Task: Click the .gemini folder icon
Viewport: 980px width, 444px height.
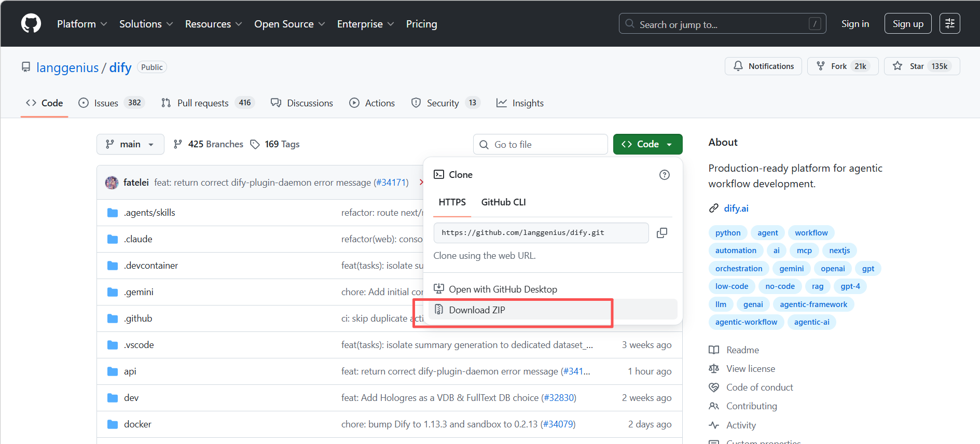Action: coord(113,292)
